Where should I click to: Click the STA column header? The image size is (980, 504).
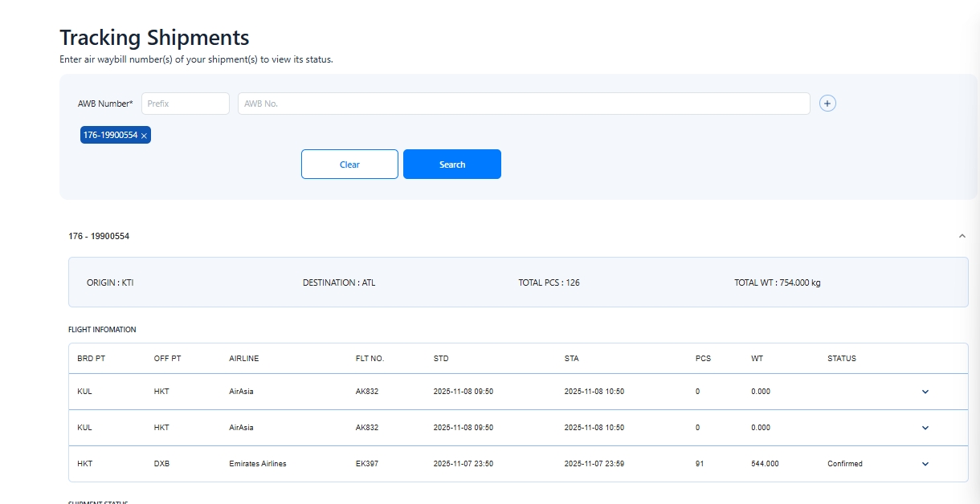click(x=571, y=359)
